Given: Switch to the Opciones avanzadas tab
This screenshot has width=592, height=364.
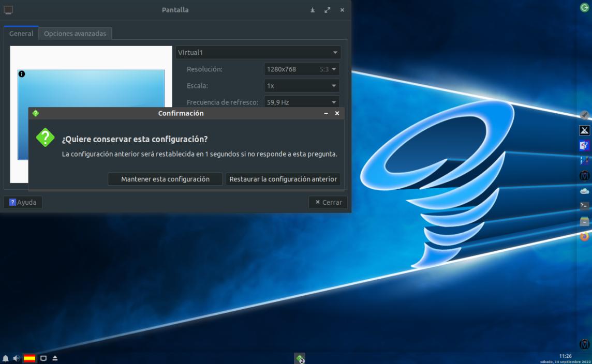Looking at the screenshot, I should [75, 34].
